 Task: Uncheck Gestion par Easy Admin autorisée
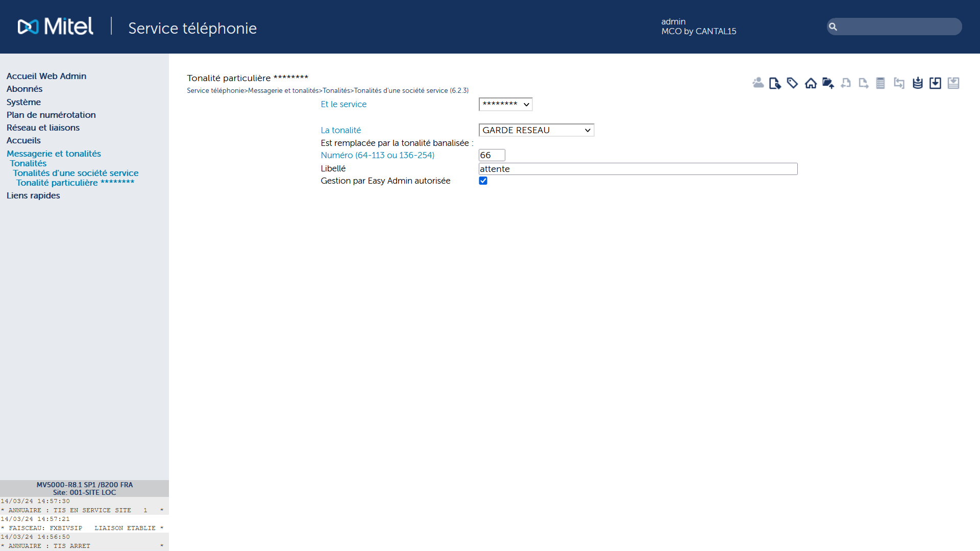click(x=483, y=181)
